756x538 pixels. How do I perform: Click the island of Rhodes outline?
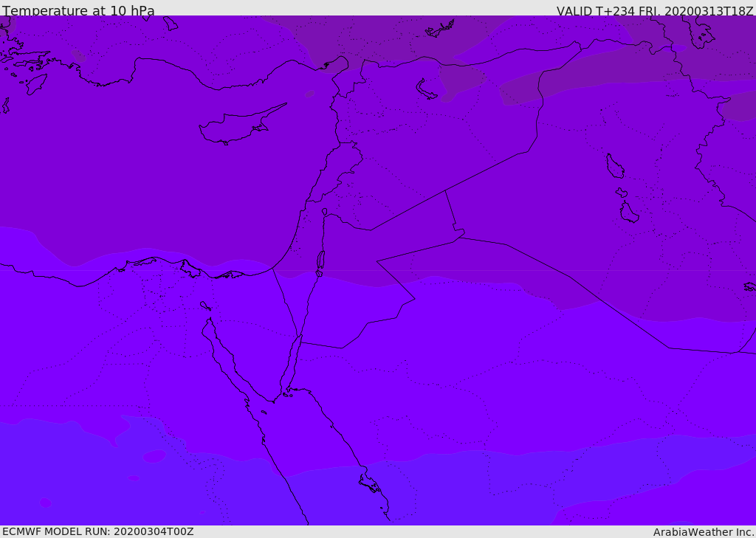pyautogui.click(x=35, y=83)
